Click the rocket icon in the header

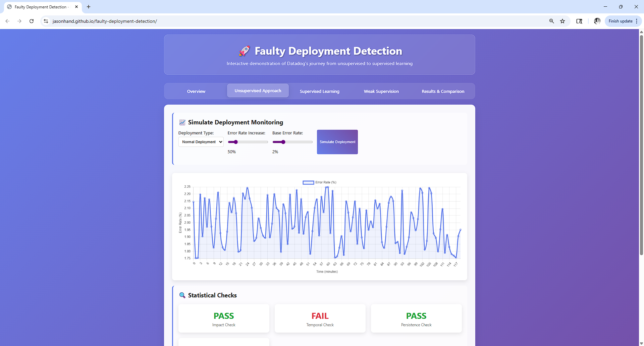tap(244, 51)
